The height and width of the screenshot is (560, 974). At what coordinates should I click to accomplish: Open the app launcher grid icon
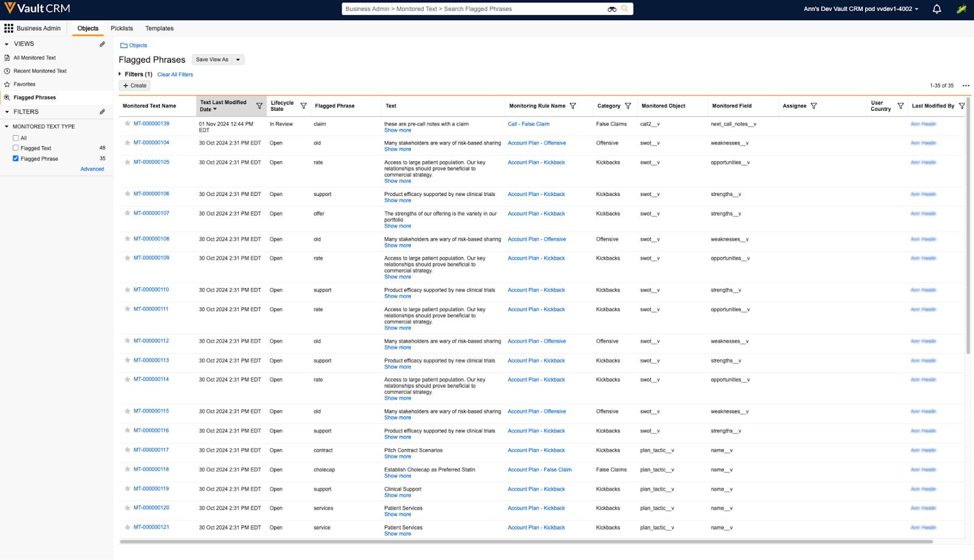click(x=9, y=29)
